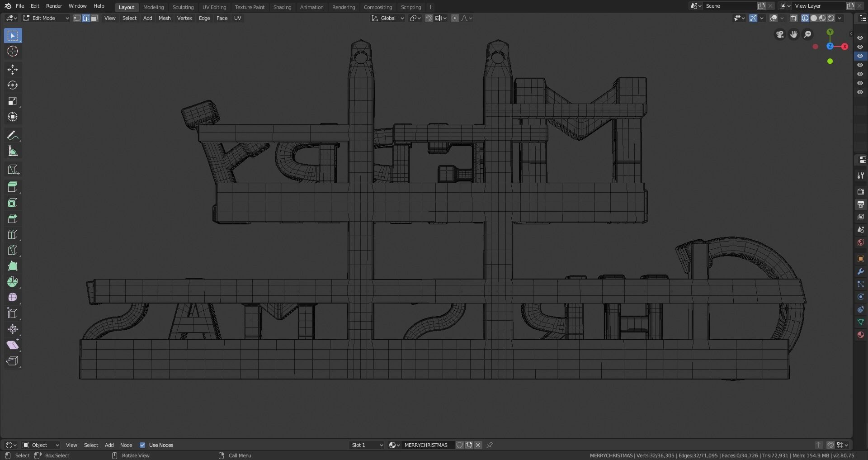This screenshot has height=460, width=868.
Task: Open the World properties tab globe icon
Action: tap(861, 242)
